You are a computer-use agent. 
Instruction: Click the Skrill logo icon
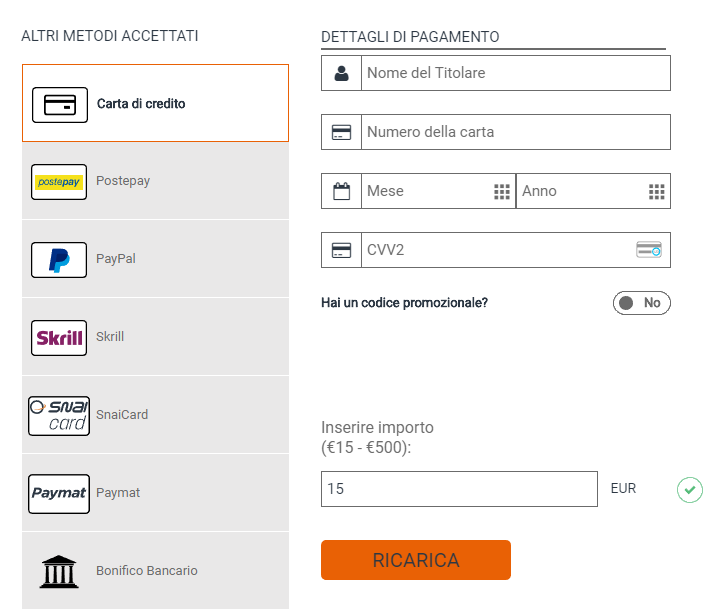click(x=59, y=338)
